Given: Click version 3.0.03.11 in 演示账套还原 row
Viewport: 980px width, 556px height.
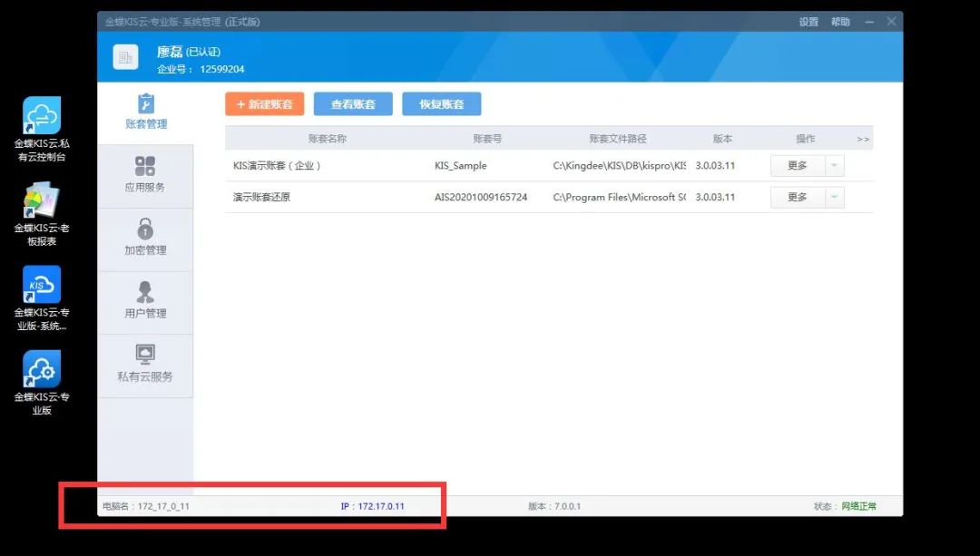Looking at the screenshot, I should coord(715,197).
